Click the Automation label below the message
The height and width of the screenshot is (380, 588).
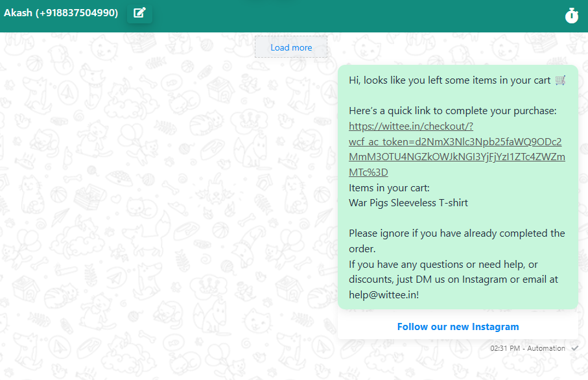[x=546, y=348]
